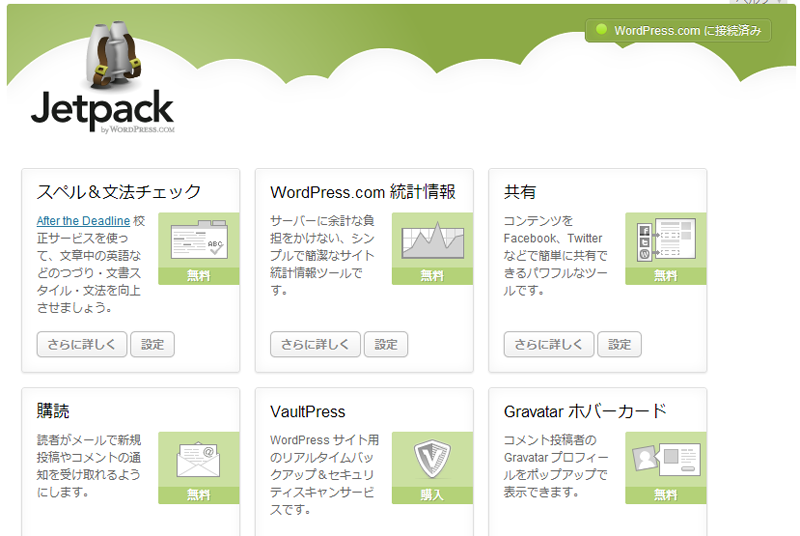
Task: Click the spell check ABC document icon
Action: click(199, 240)
